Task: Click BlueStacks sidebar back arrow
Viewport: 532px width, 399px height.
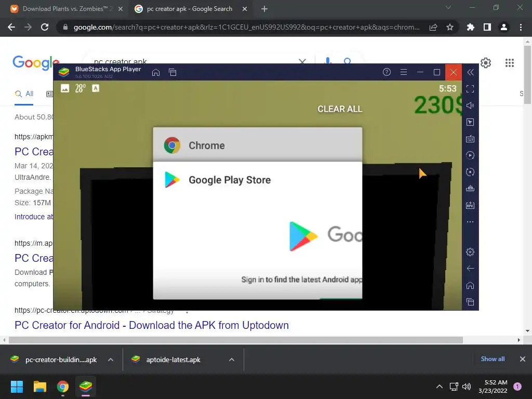Action: (470, 269)
